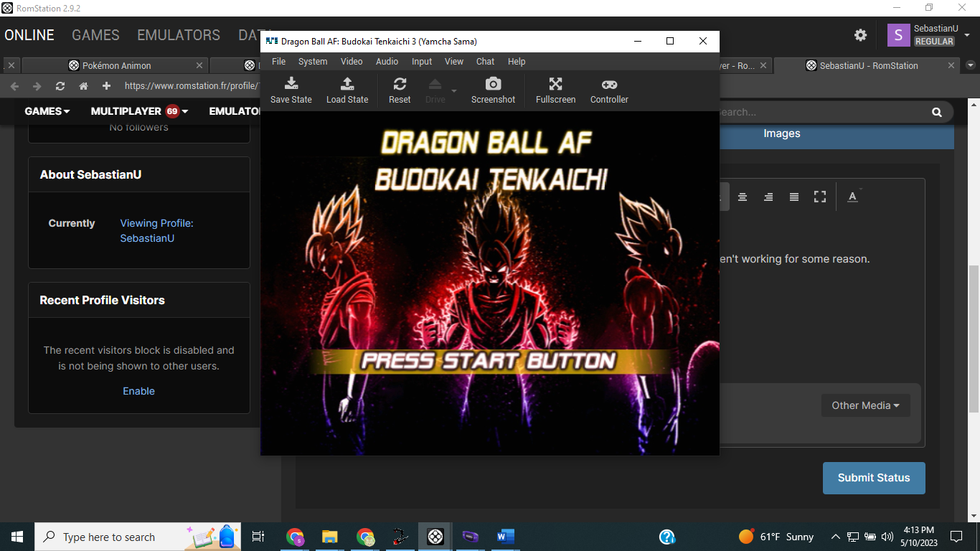
Task: Open the Get Help question mark icon
Action: (x=667, y=537)
